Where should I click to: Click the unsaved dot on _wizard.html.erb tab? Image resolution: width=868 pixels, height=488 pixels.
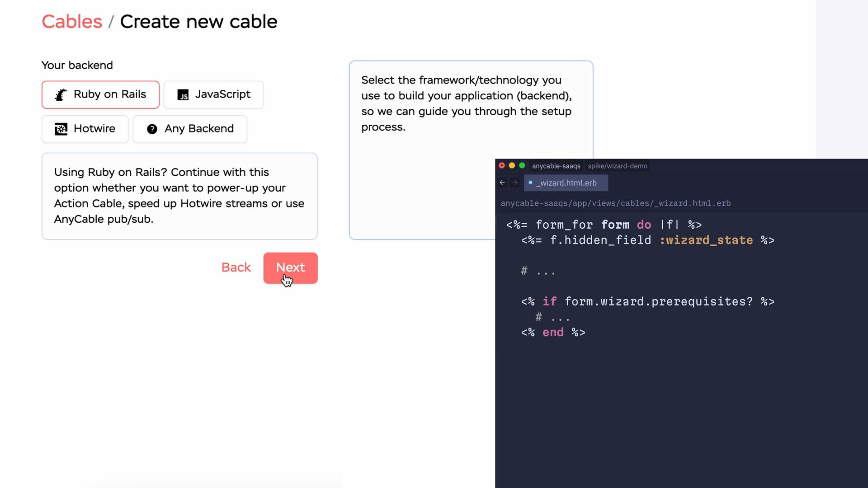[x=530, y=183]
